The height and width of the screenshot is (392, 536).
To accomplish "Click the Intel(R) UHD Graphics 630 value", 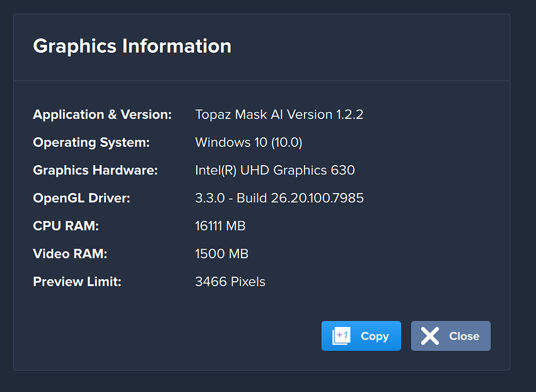I will coord(275,170).
